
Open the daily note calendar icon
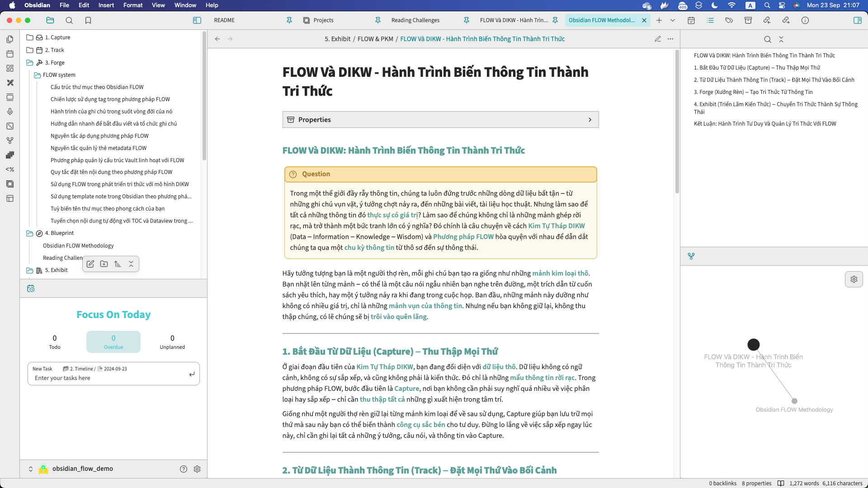pyautogui.click(x=10, y=54)
